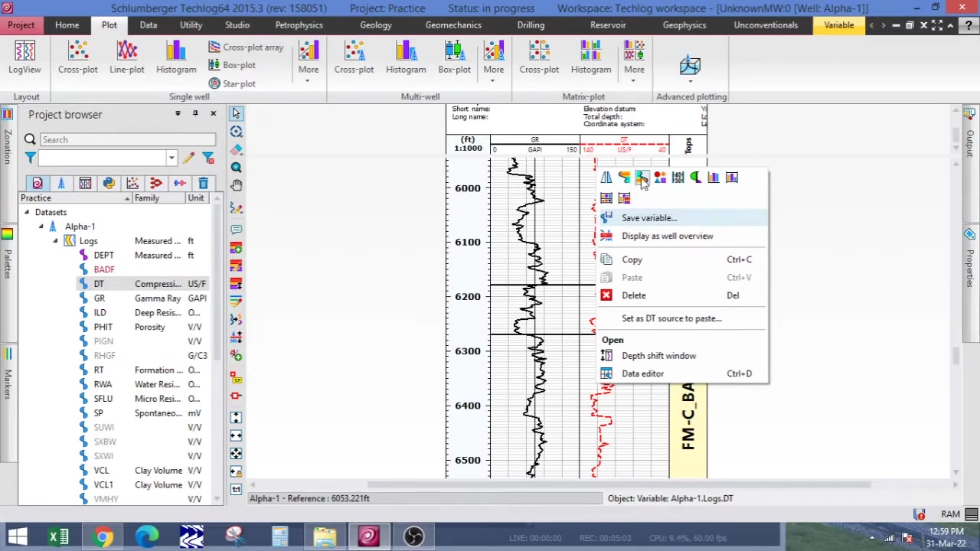
Task: Select the Pan hand tool in the left sidebar
Action: (236, 184)
